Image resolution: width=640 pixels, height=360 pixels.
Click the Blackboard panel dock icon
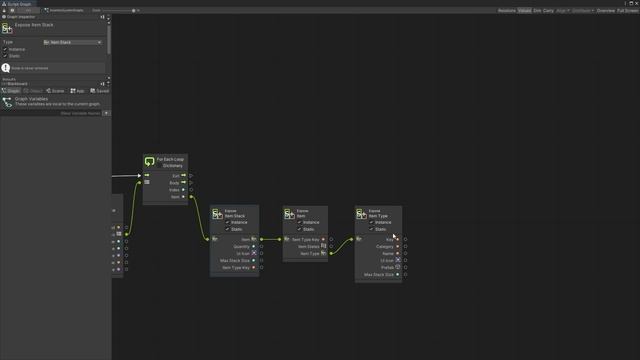point(102,84)
